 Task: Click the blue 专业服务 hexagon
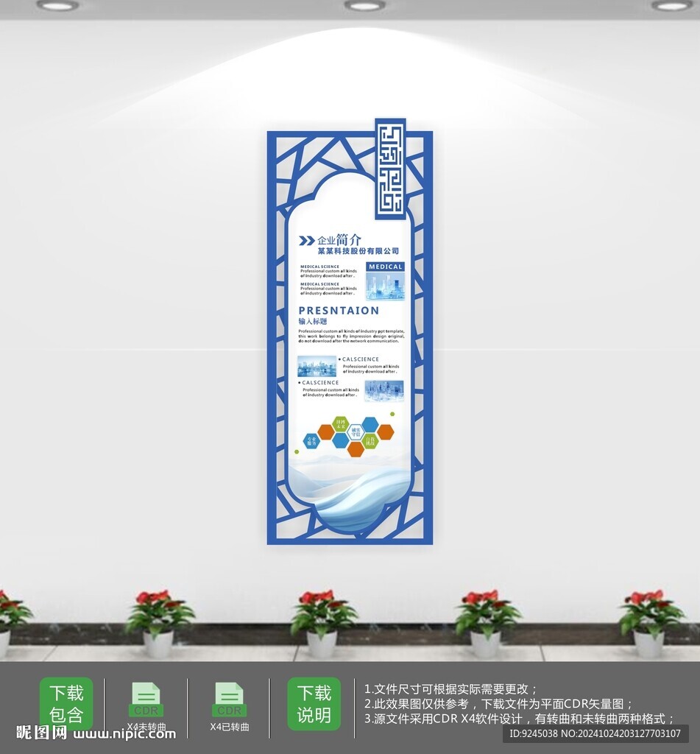pyautogui.click(x=311, y=440)
